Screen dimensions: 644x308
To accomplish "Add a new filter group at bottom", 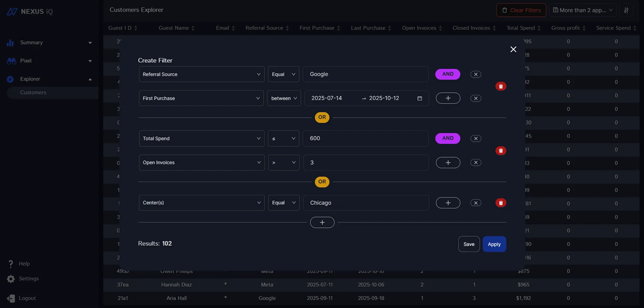I will point(322,222).
